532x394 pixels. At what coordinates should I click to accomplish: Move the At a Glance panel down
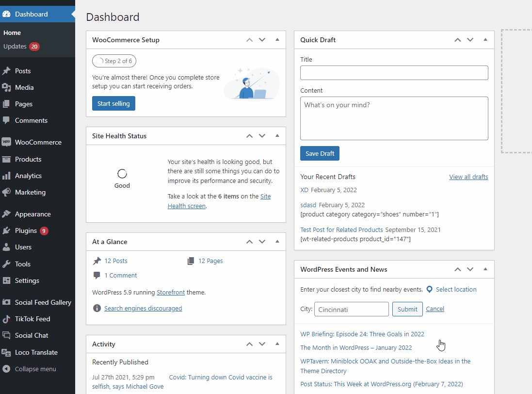tap(262, 242)
